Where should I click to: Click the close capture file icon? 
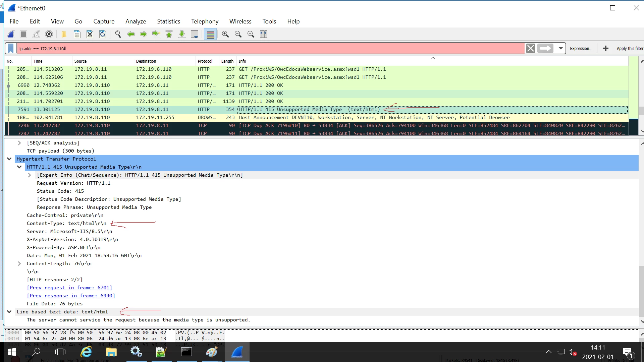90,34
